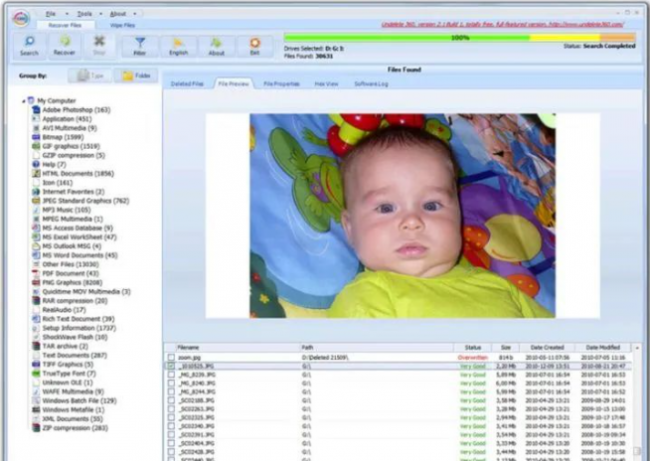650x461 pixels.
Task: Select the PNG Graphics (8208) category
Action: click(68, 283)
